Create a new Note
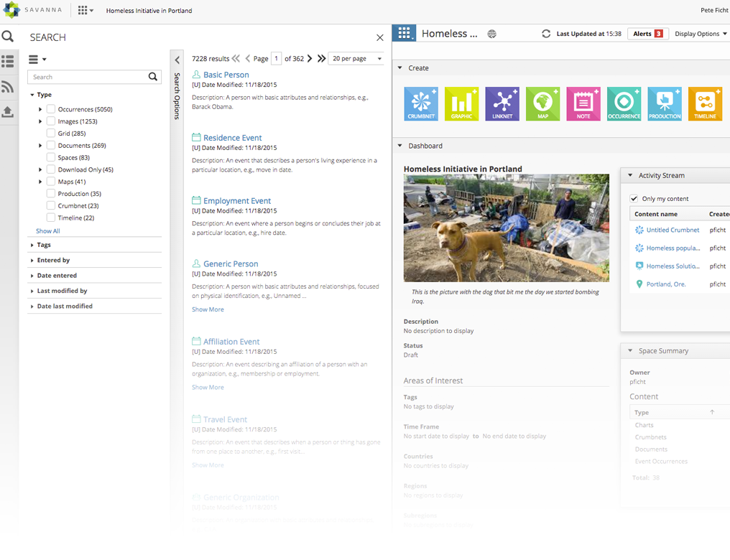Viewport: 730px width, 560px height. pos(583,103)
